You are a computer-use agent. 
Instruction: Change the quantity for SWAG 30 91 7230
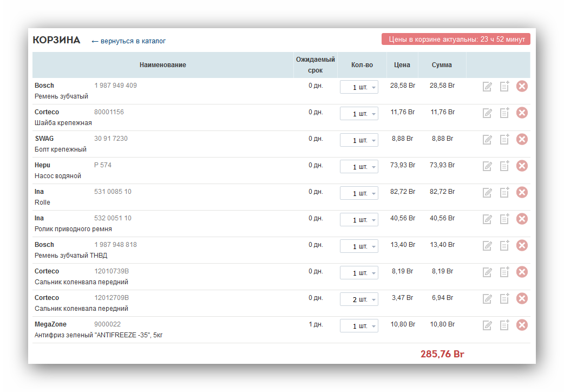pyautogui.click(x=359, y=140)
